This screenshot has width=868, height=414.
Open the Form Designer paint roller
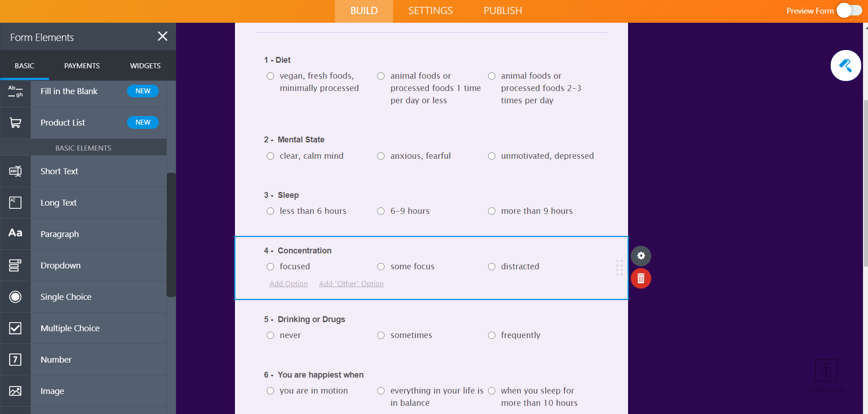coord(845,66)
